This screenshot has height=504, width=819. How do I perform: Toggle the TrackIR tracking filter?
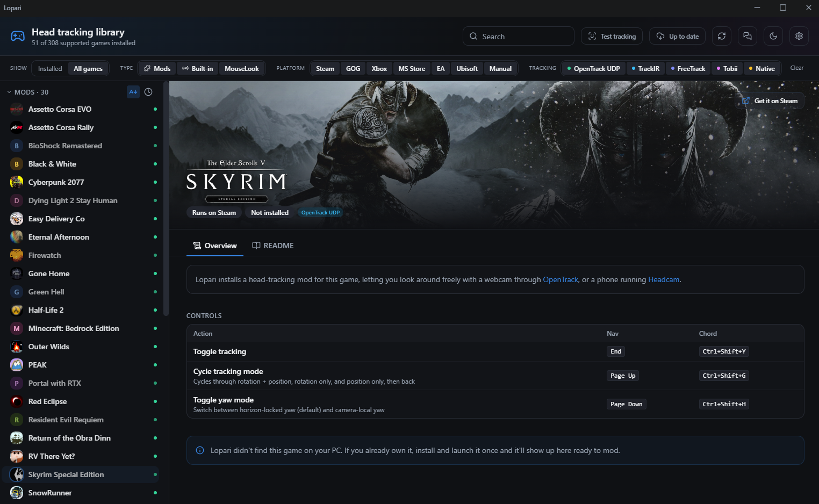pyautogui.click(x=646, y=69)
